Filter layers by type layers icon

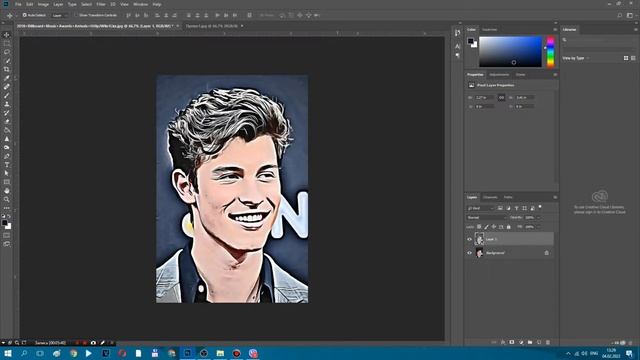pos(516,208)
